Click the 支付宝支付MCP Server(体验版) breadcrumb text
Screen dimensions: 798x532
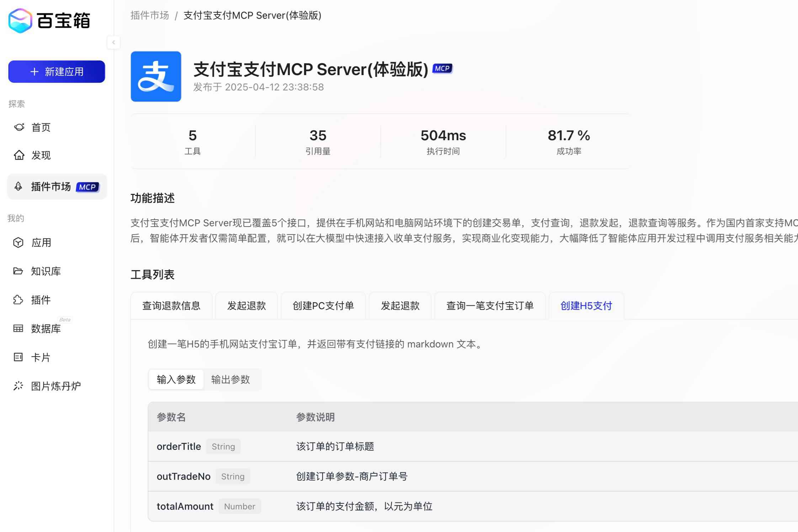[252, 15]
